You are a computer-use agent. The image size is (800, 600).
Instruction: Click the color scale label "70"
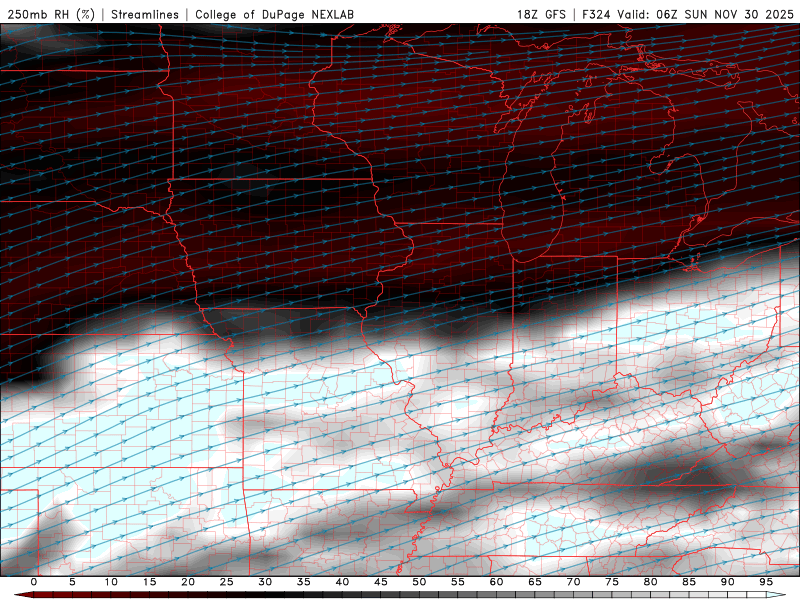pos(573,582)
